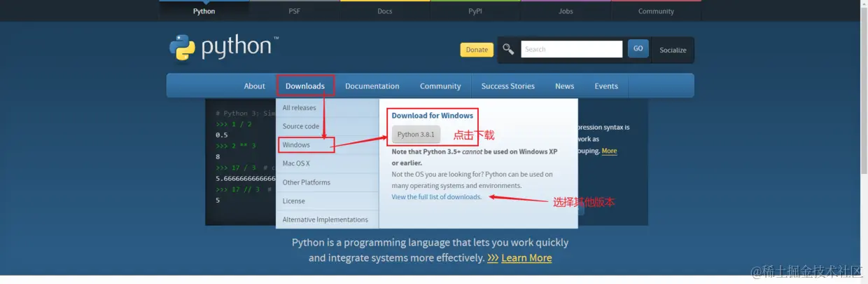Open the Downloads navigation menu
Screen dimensions: 868x284
tap(305, 86)
